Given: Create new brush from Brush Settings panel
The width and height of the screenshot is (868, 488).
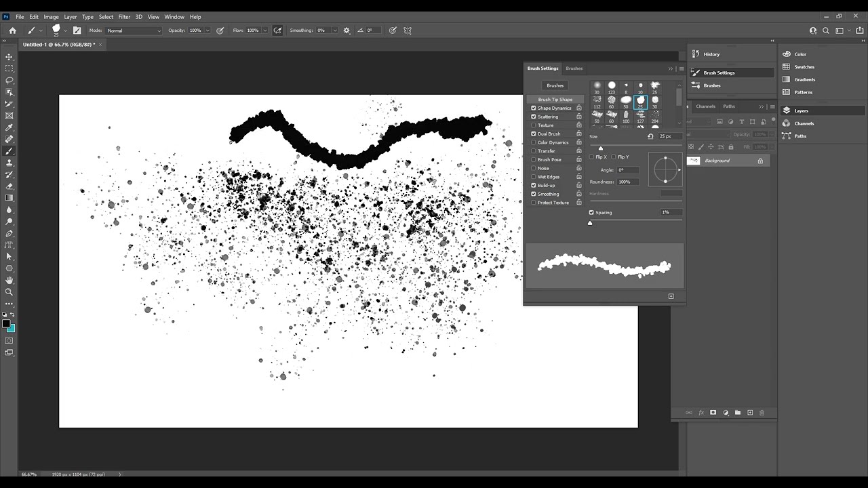Looking at the screenshot, I should click(671, 296).
